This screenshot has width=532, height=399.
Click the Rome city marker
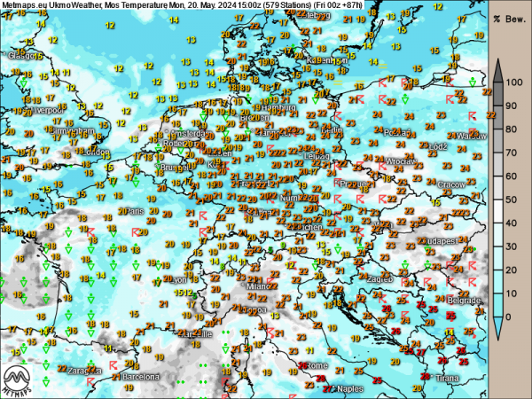(x=306, y=364)
